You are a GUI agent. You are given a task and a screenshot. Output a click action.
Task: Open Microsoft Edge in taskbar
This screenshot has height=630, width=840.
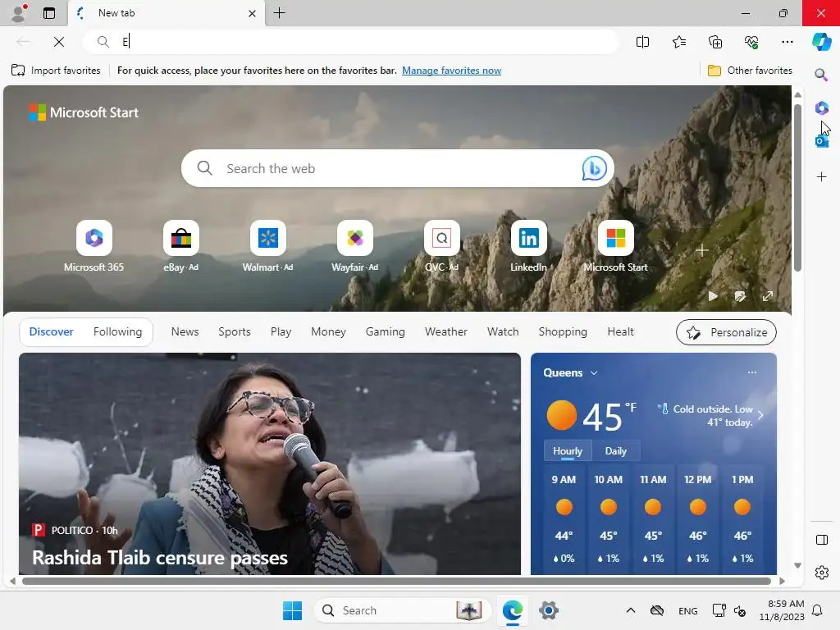coord(512,610)
